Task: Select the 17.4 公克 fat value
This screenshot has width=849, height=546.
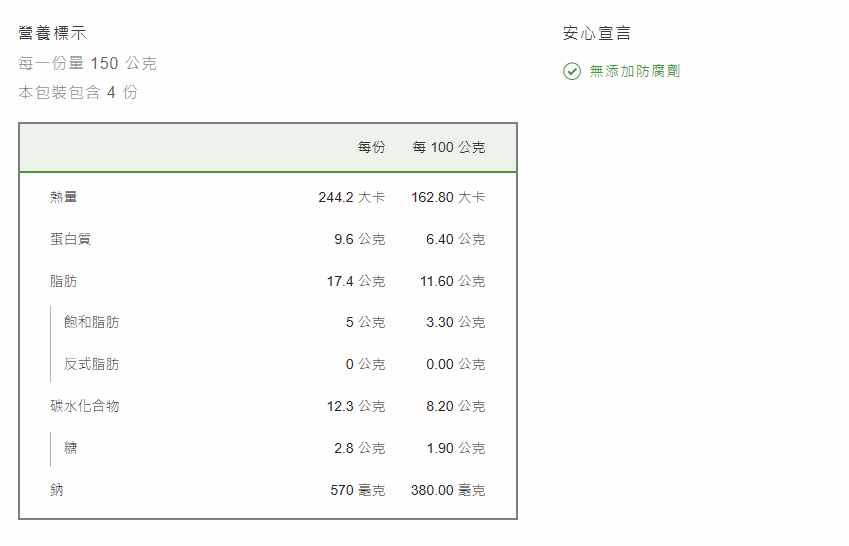Action: [x=355, y=281]
